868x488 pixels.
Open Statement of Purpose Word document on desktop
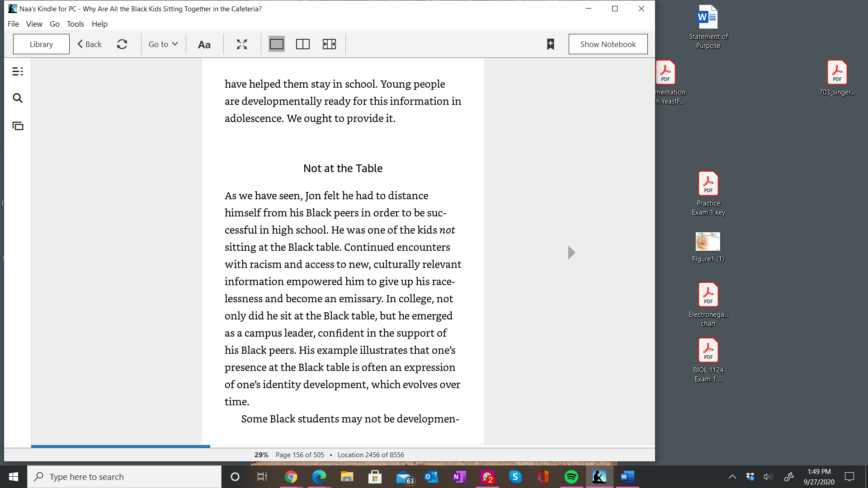pos(708,27)
